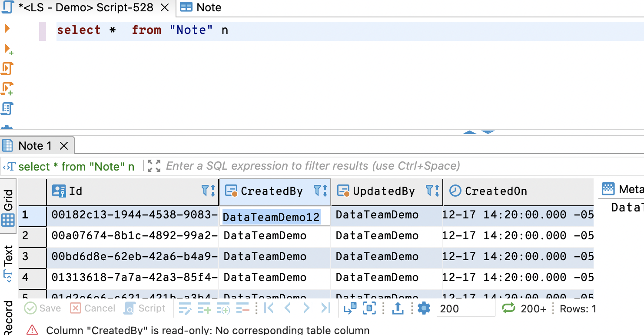This screenshot has width=644, height=335.
Task: Open the Metadata panel tab
Action: click(623, 189)
